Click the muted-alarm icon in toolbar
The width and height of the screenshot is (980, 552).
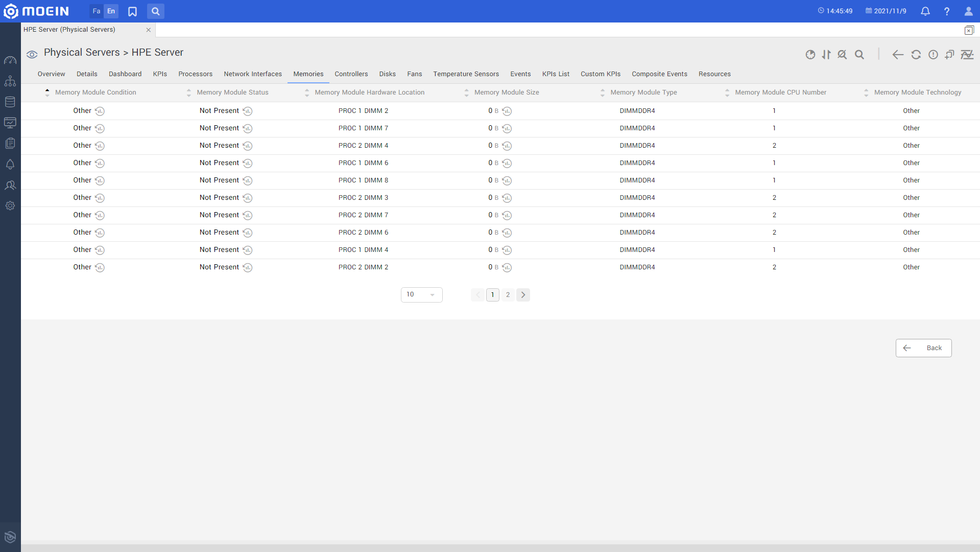pyautogui.click(x=842, y=55)
